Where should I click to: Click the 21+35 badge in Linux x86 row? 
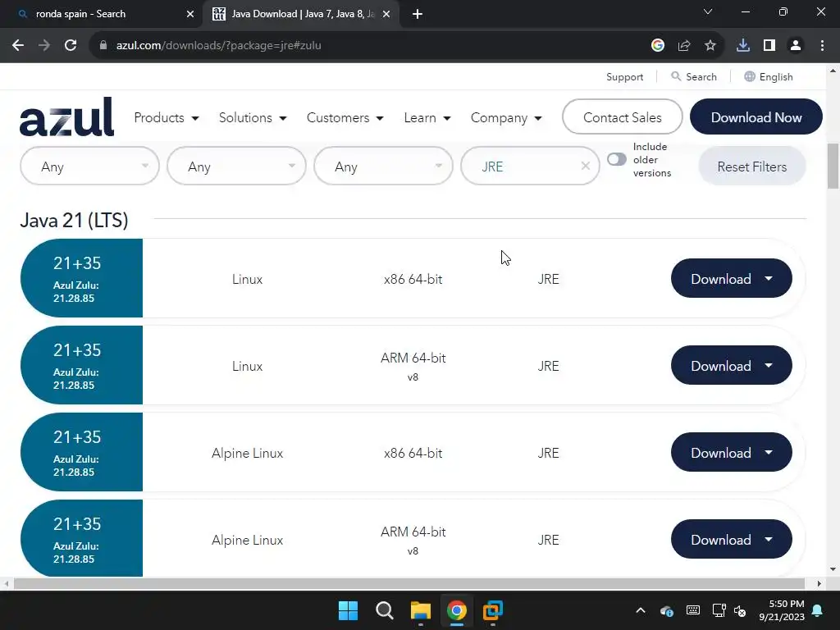click(x=81, y=278)
